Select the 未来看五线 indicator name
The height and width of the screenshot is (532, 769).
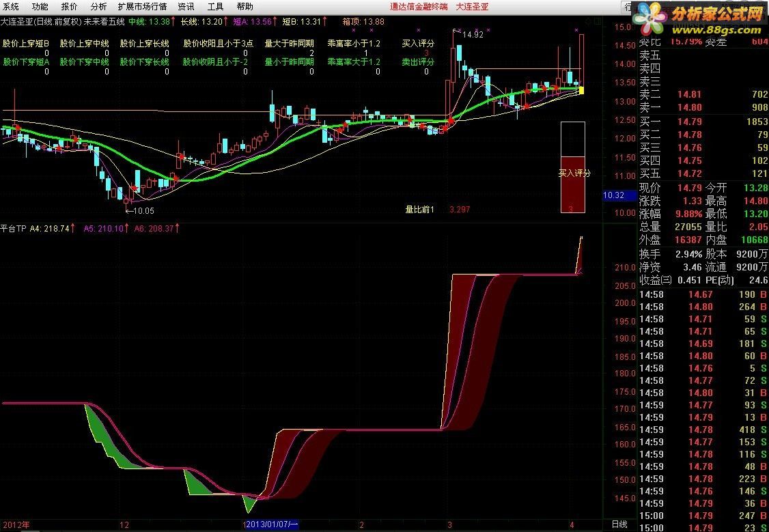pyautogui.click(x=104, y=22)
